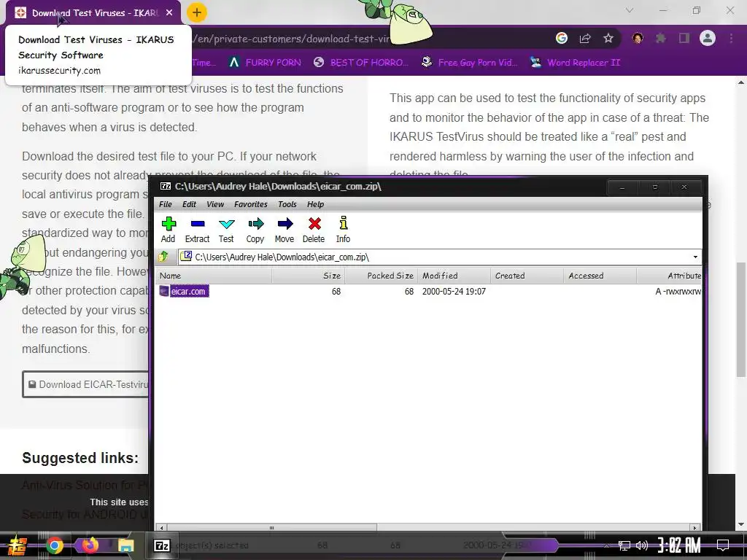Expand the 7-Zip address path dropdown

tap(695, 257)
